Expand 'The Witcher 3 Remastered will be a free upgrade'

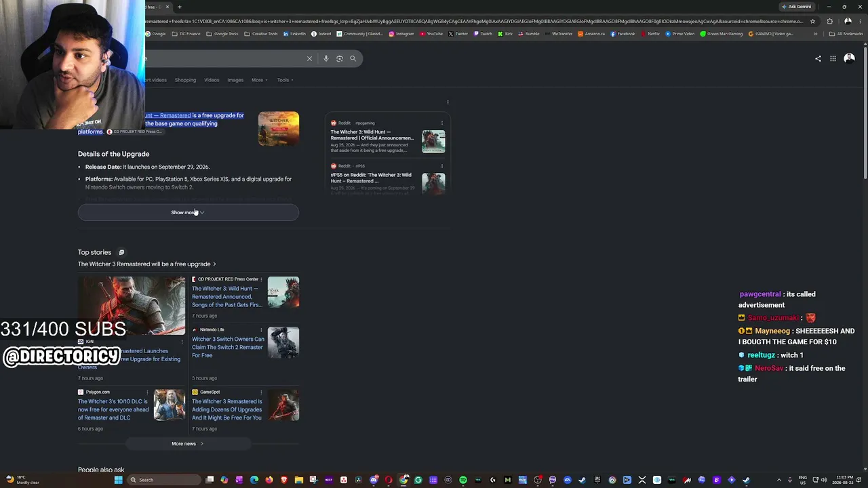(x=147, y=264)
